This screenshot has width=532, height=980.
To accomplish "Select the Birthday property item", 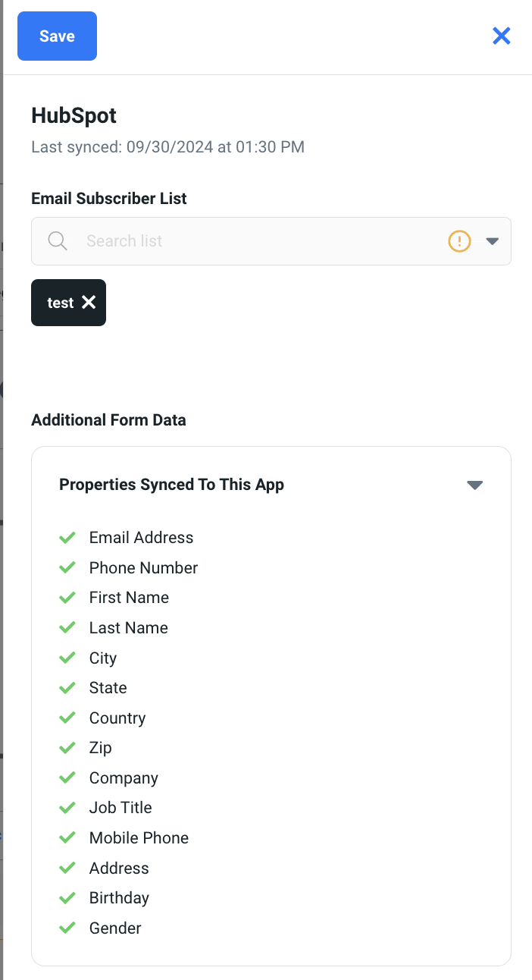I will [119, 898].
